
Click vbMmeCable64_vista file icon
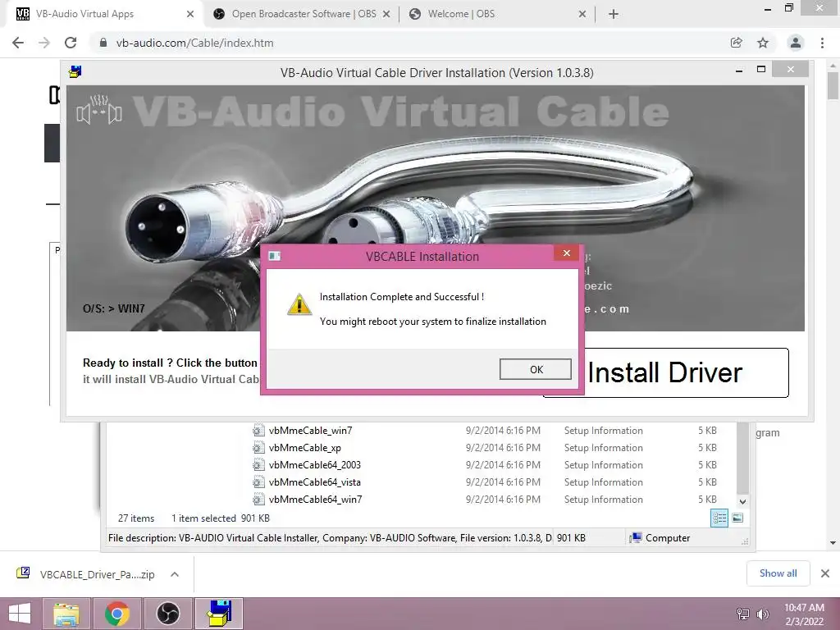(x=258, y=482)
